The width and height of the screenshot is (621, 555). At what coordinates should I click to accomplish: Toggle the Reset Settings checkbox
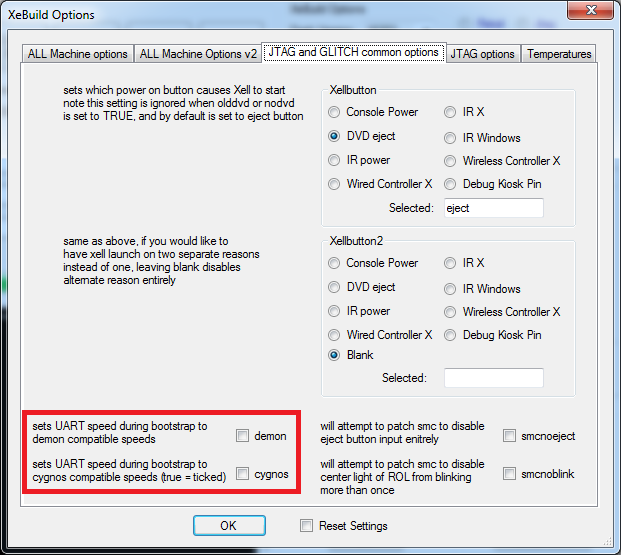pos(307,526)
